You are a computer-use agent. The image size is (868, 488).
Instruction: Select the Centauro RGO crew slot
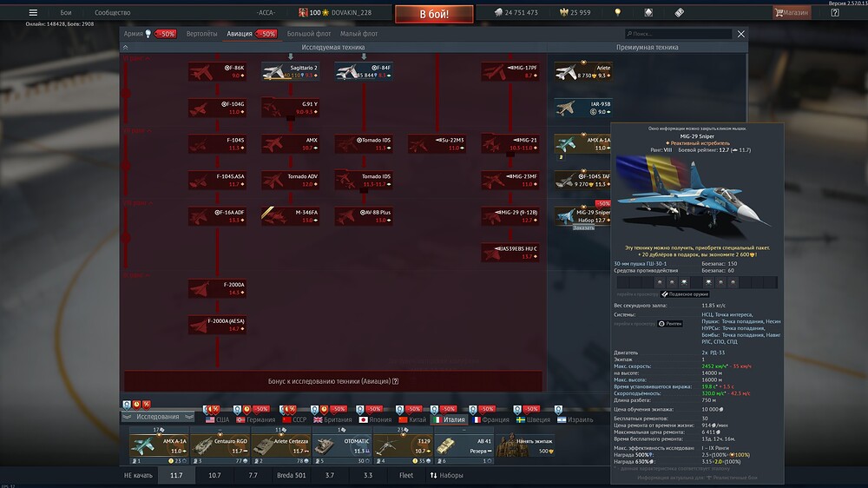[220, 445]
